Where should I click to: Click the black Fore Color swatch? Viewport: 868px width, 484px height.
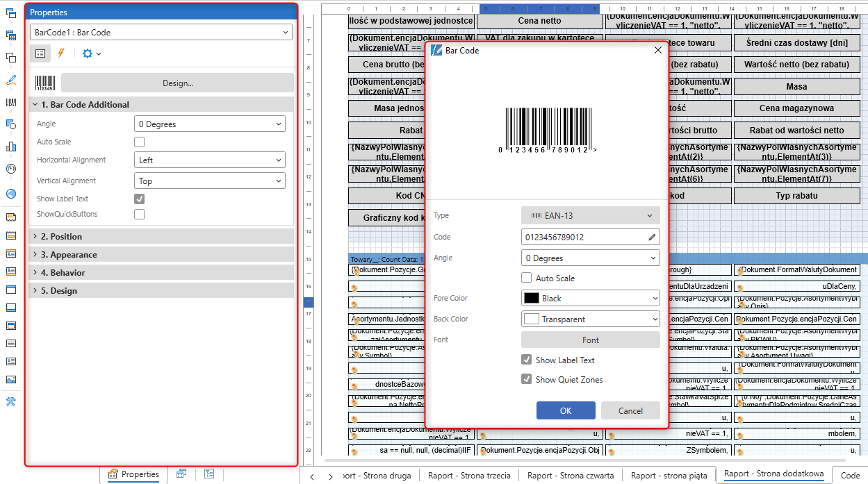point(532,298)
